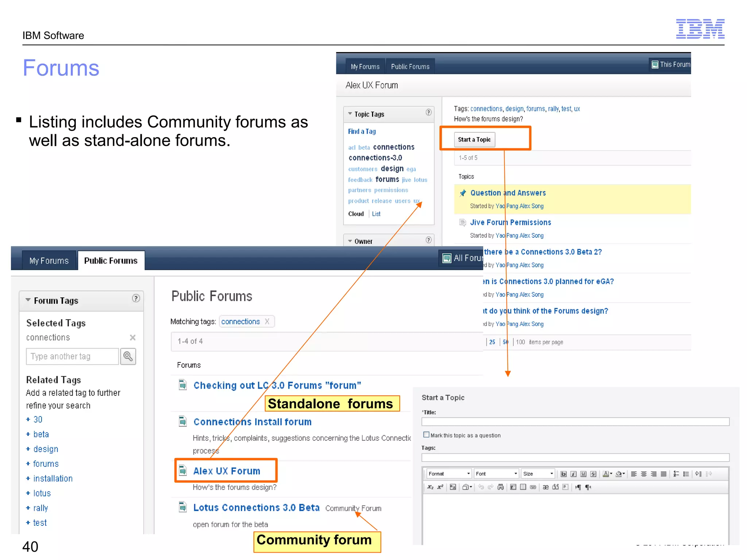
Task: Click the topic Title input field
Action: click(575, 422)
